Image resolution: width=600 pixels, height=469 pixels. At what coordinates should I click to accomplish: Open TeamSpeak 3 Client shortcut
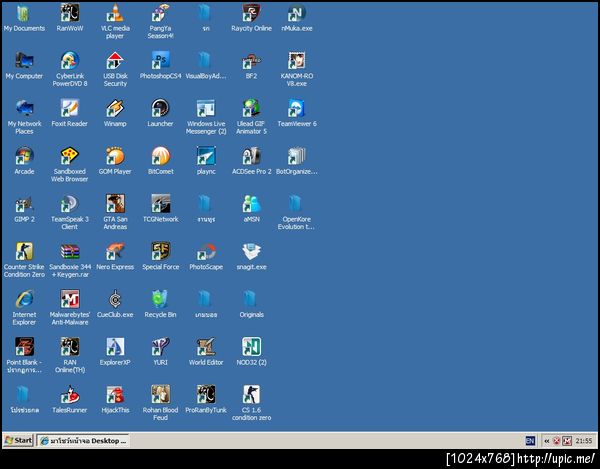click(70, 212)
